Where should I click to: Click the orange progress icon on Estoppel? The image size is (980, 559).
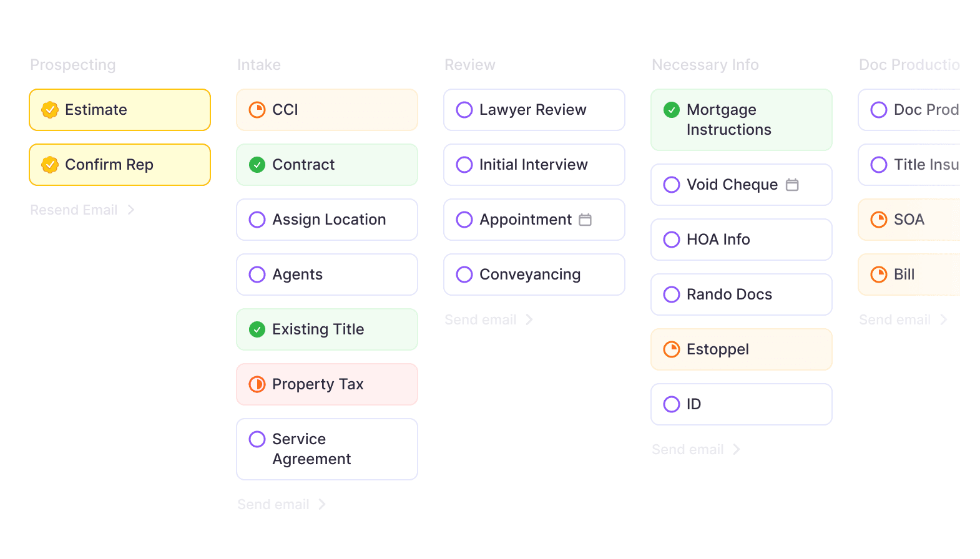coord(672,349)
